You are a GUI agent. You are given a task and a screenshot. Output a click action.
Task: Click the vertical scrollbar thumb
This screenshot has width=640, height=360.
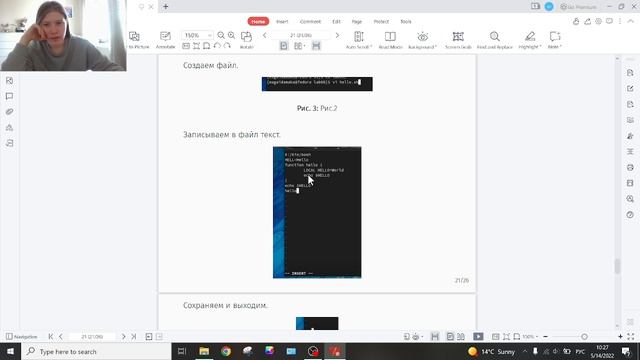[617, 266]
